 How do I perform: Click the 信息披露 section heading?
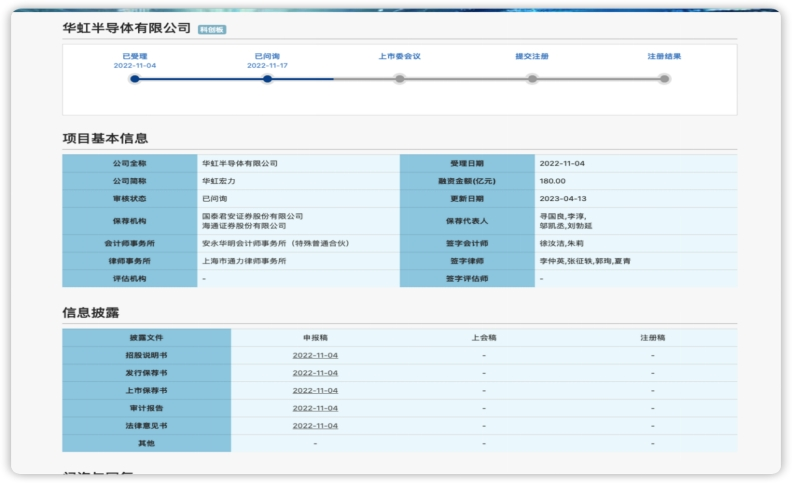(91, 313)
